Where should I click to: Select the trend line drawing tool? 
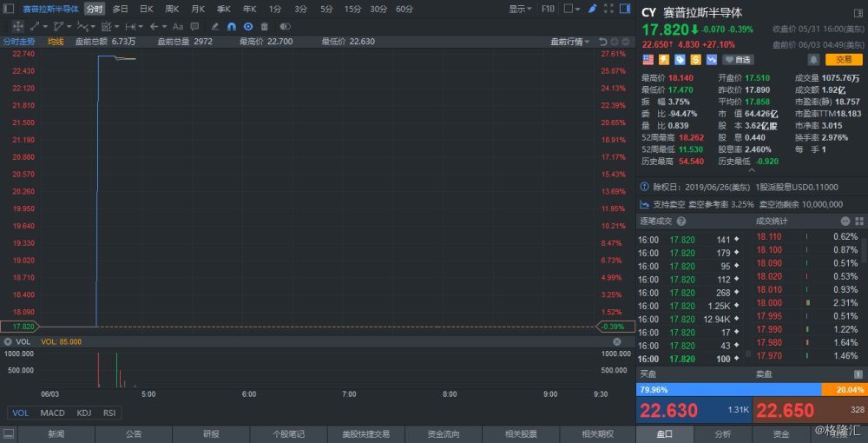tap(35, 26)
